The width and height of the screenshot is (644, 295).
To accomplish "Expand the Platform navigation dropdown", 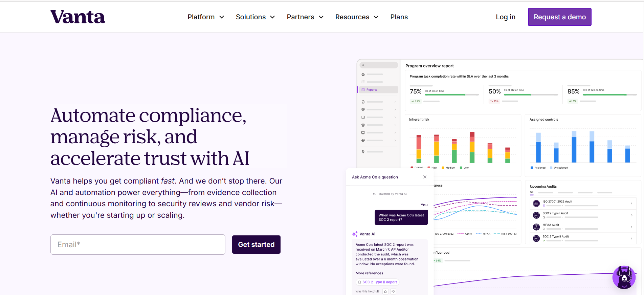I will coord(205,17).
